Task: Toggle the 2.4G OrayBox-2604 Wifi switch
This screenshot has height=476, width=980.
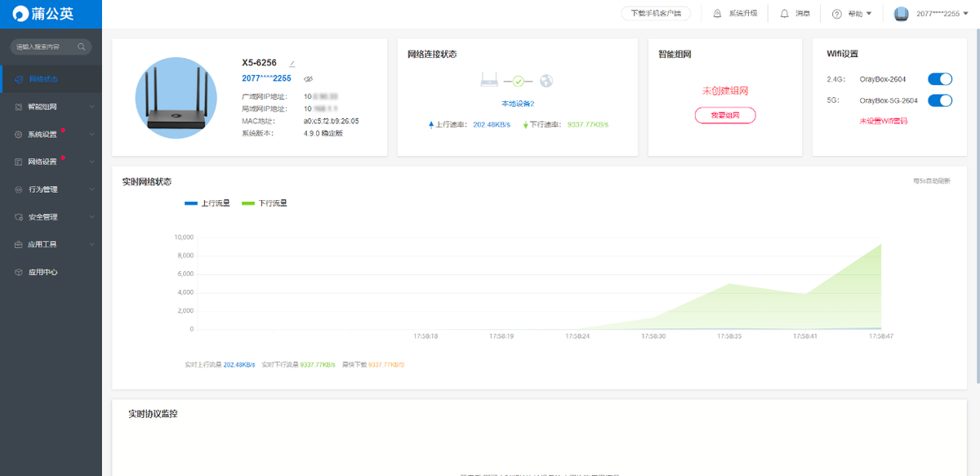Action: pos(940,79)
